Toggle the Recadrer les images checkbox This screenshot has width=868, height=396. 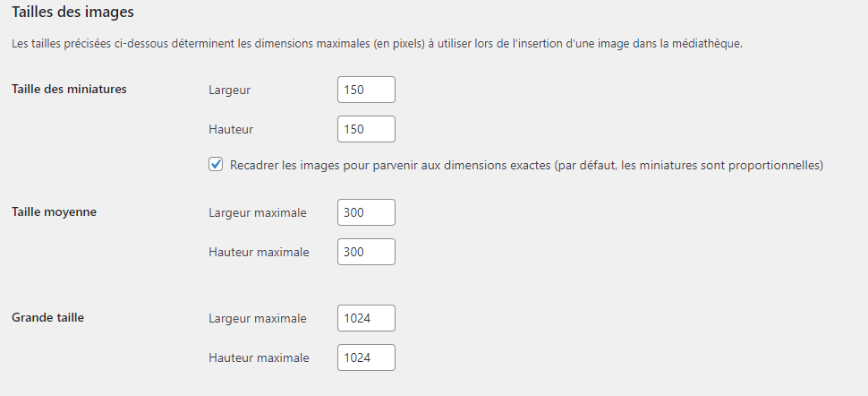point(216,165)
